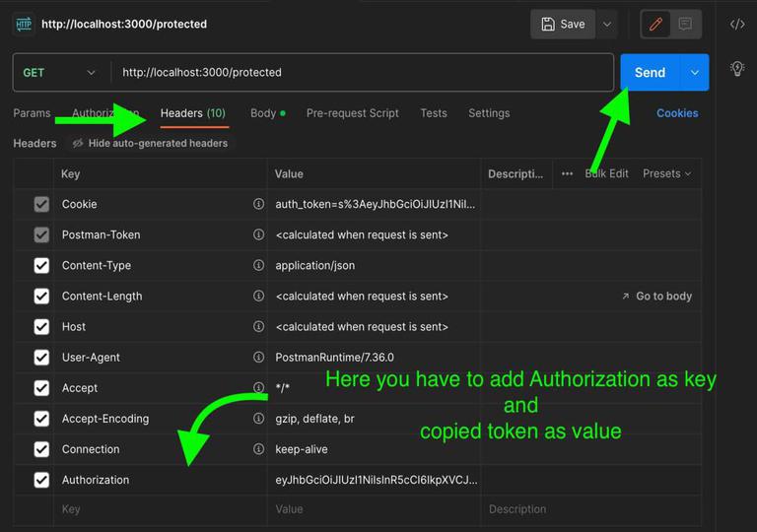Open the lightbulb info icon
This screenshot has height=532, width=757.
pos(737,69)
